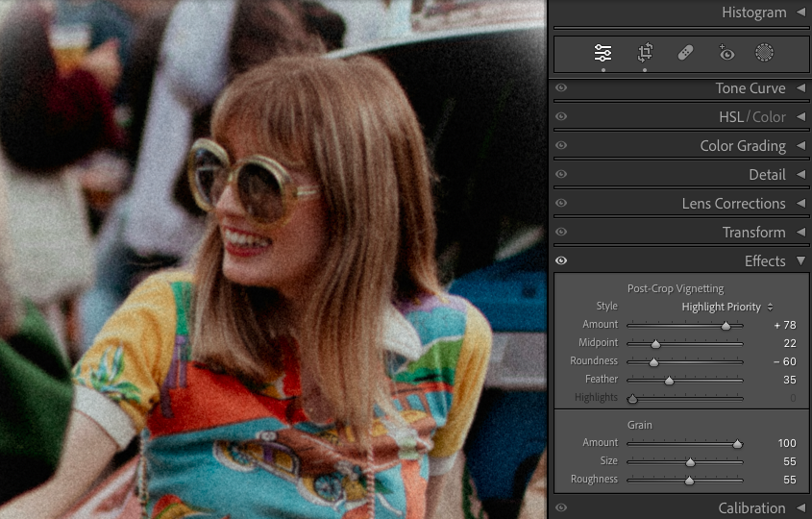812x519 pixels.
Task: Toggle Color Grading panel visibility eye
Action: [x=561, y=145]
